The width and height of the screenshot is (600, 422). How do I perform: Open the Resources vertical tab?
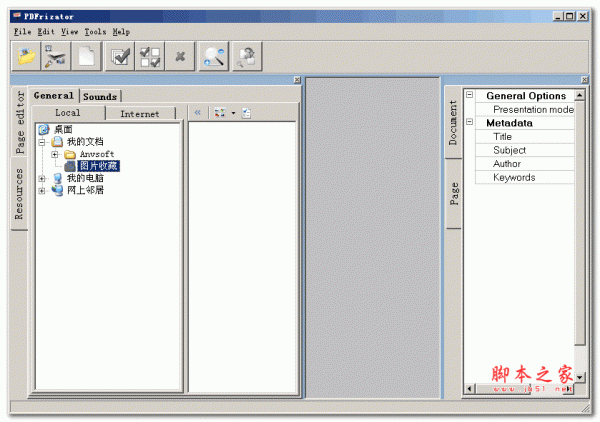click(19, 194)
